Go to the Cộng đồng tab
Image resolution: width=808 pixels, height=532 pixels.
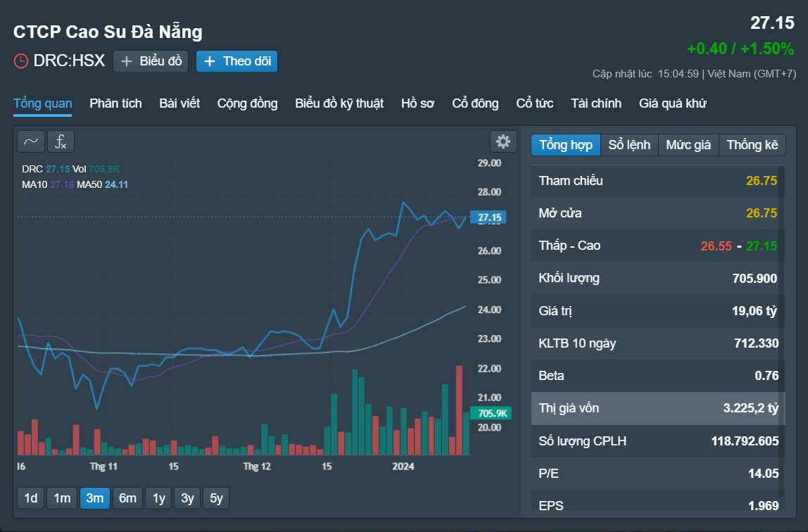(247, 103)
